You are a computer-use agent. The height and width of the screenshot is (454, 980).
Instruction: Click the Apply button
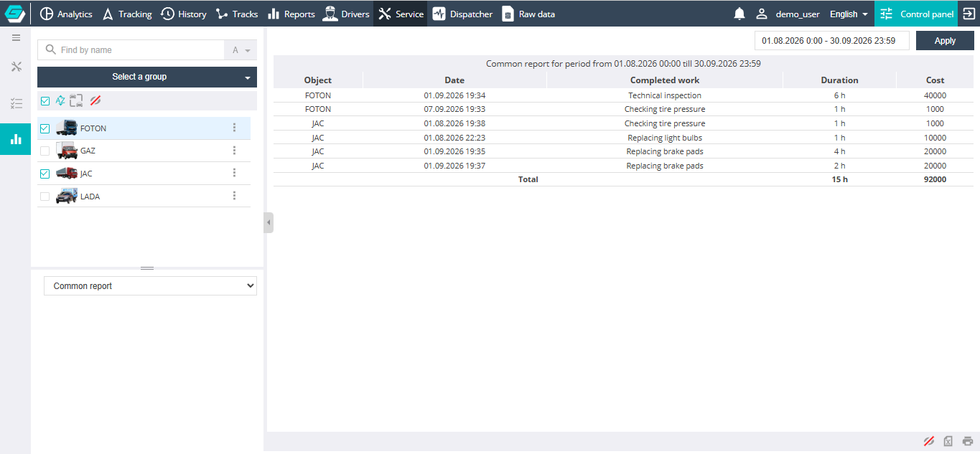[x=945, y=41]
